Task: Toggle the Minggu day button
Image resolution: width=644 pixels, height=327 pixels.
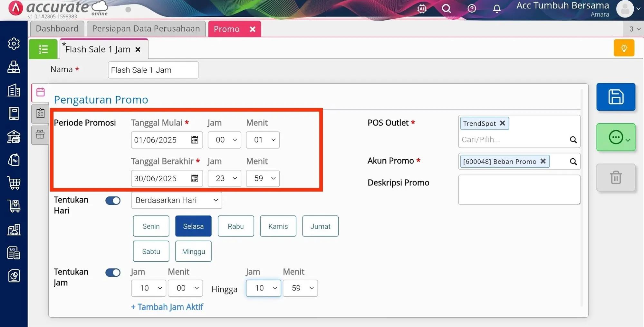Action: tap(193, 251)
